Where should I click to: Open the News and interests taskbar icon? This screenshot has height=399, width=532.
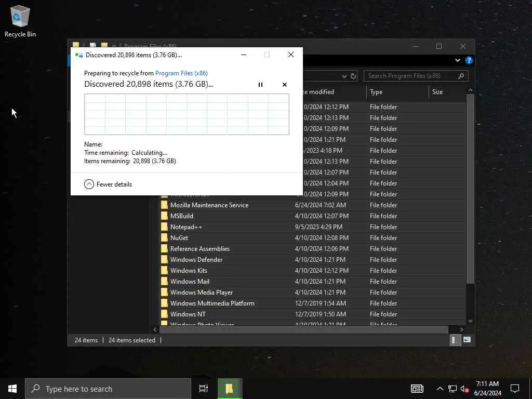click(x=417, y=389)
